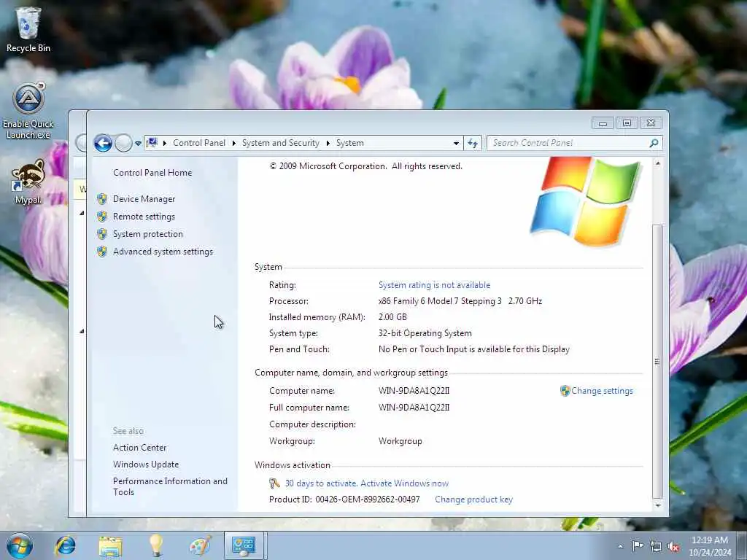Open Device Manager link

pyautogui.click(x=144, y=199)
